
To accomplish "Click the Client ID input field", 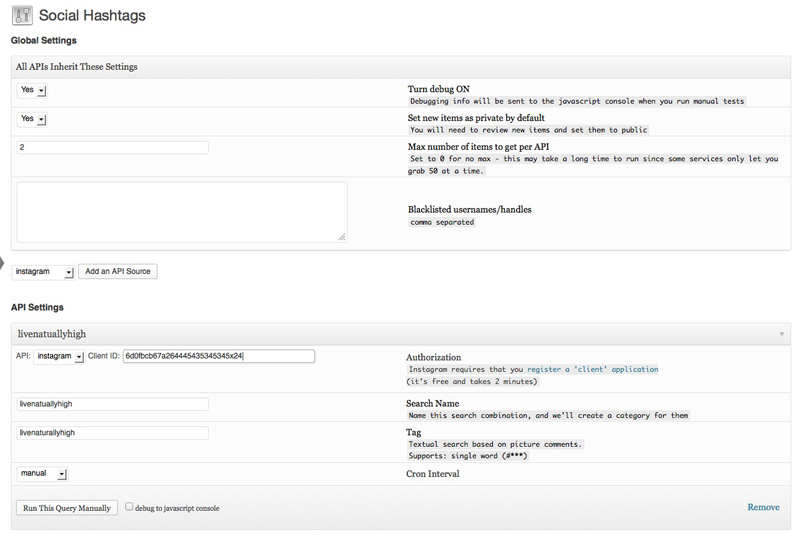I will [219, 356].
